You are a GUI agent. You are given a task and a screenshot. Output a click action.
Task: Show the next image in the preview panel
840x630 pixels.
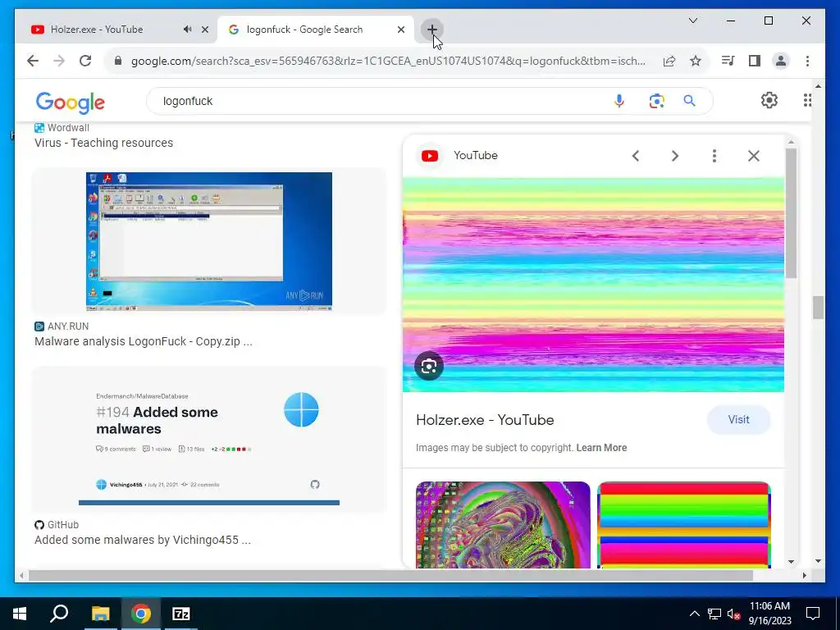click(x=675, y=156)
